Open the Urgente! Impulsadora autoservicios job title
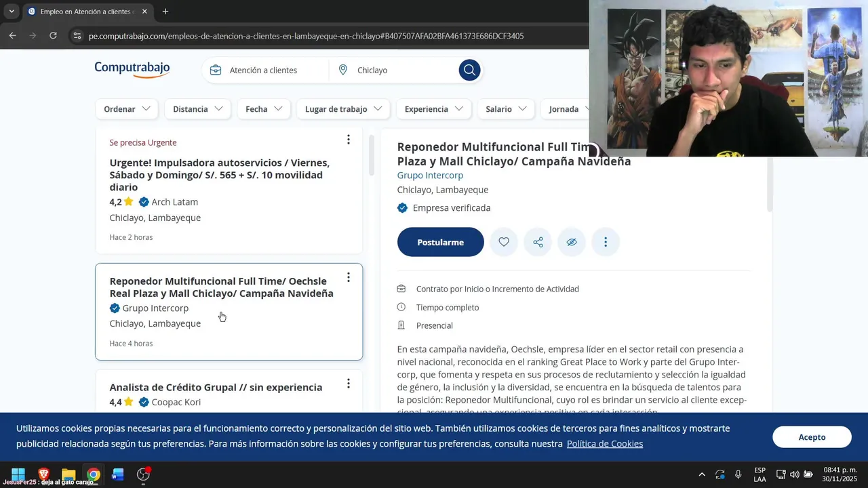Image resolution: width=868 pixels, height=488 pixels. (x=220, y=175)
